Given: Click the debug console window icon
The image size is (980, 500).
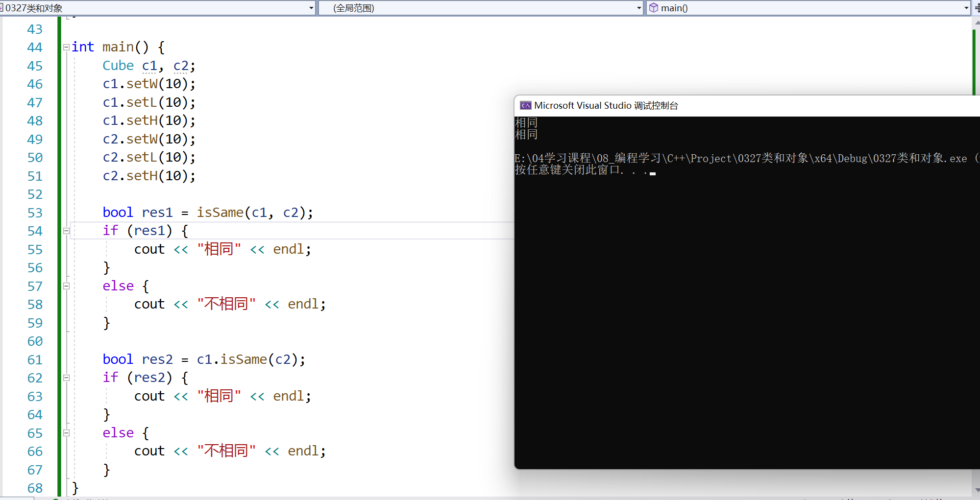Looking at the screenshot, I should (x=525, y=106).
